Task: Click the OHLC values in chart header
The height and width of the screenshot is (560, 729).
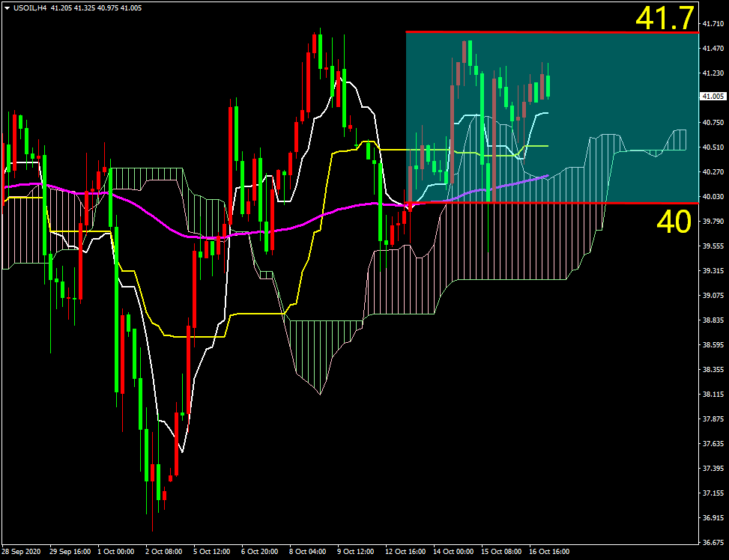Action: [x=96, y=7]
